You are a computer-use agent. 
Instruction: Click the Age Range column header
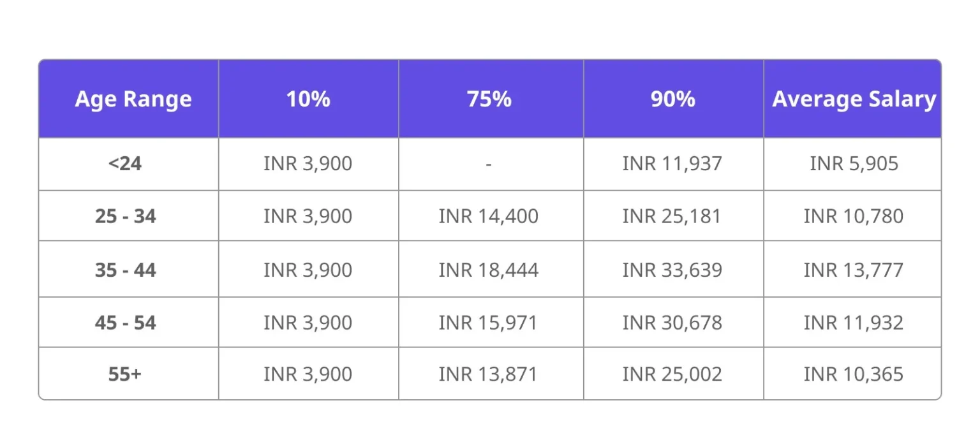(x=133, y=99)
